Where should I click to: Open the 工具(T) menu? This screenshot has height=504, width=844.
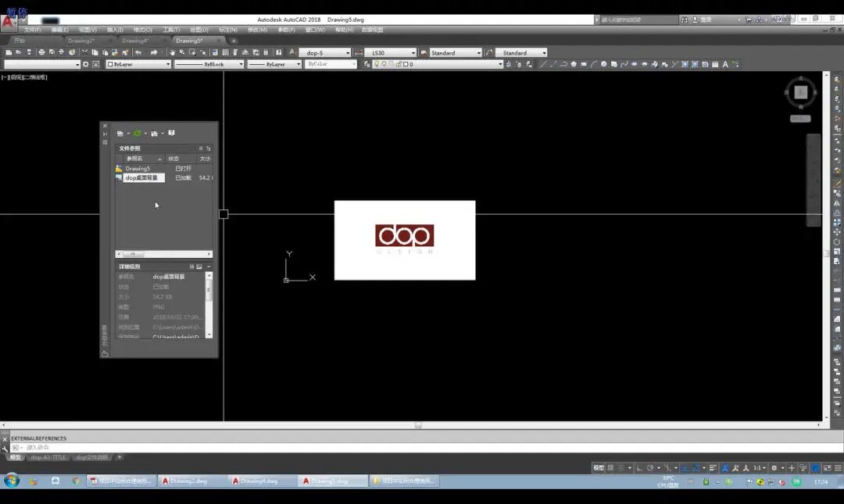(171, 30)
